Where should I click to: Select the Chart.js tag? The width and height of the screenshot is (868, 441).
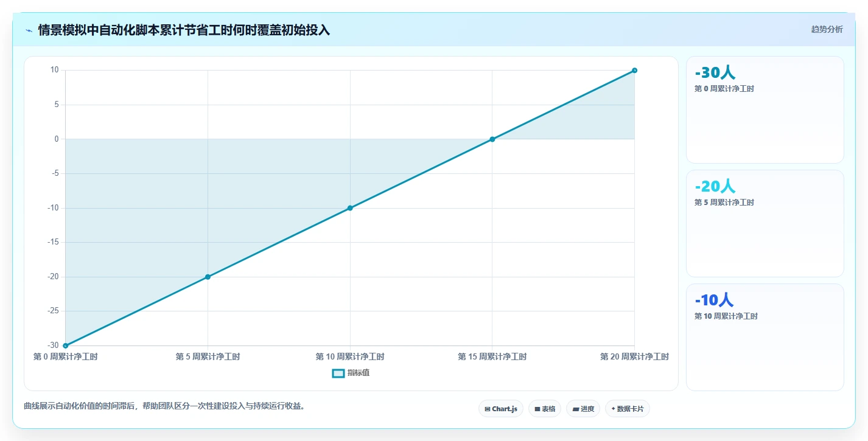[501, 409]
